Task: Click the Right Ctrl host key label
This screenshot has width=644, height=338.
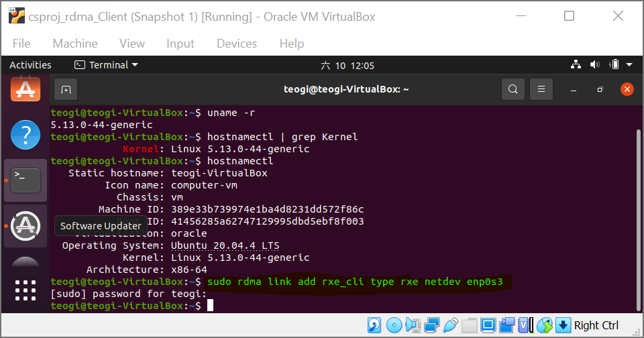Action: pos(596,325)
